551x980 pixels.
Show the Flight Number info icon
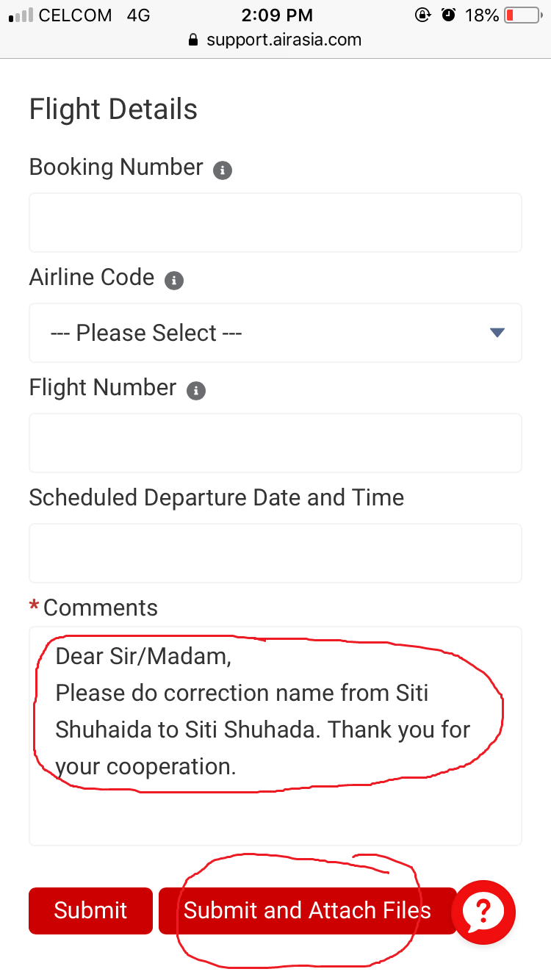195,391
